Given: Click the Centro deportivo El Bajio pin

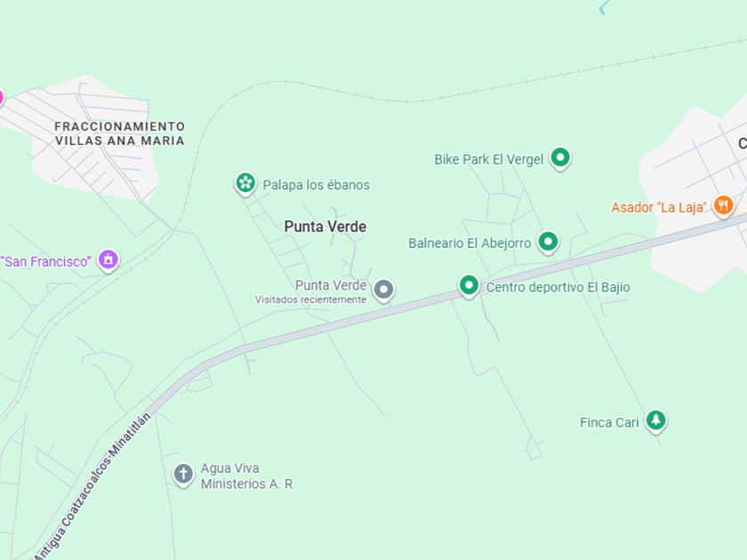Looking at the screenshot, I should point(469,285).
